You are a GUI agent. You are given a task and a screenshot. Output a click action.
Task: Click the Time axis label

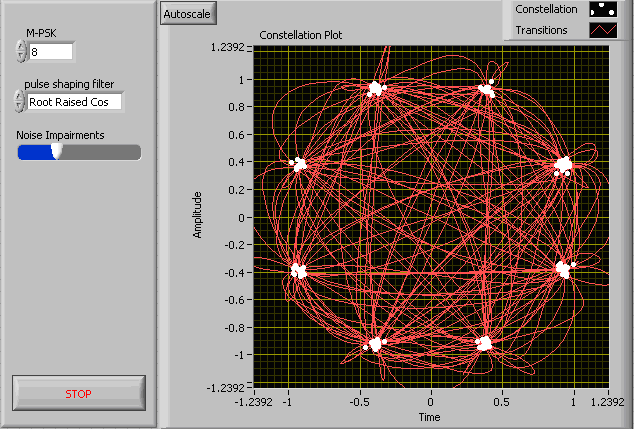point(429,417)
